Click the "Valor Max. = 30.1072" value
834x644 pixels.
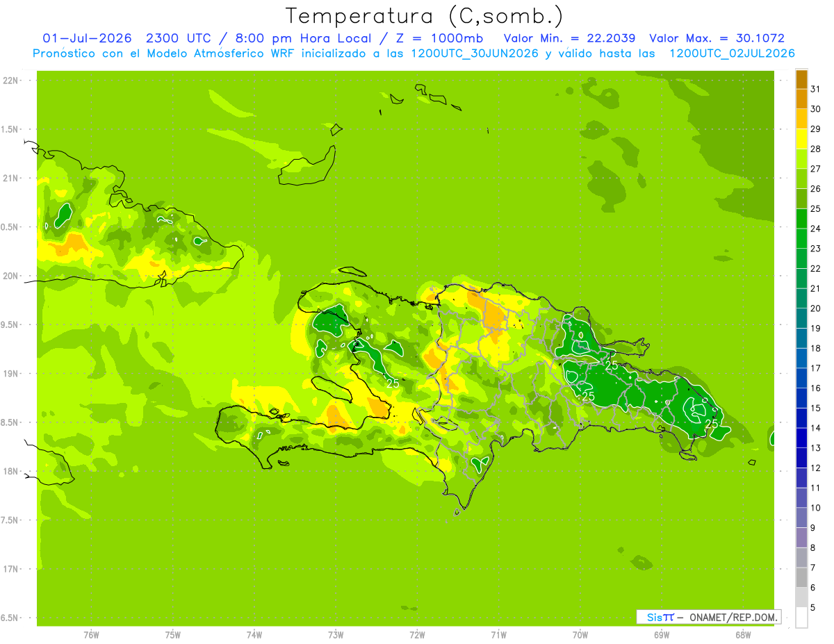coord(717,38)
